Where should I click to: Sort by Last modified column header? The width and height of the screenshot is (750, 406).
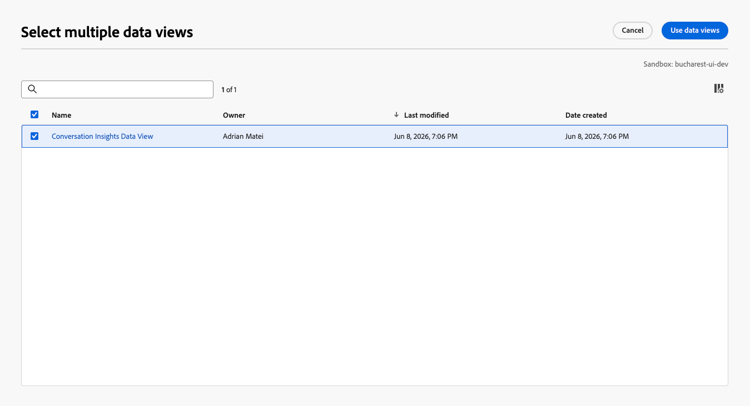(426, 115)
